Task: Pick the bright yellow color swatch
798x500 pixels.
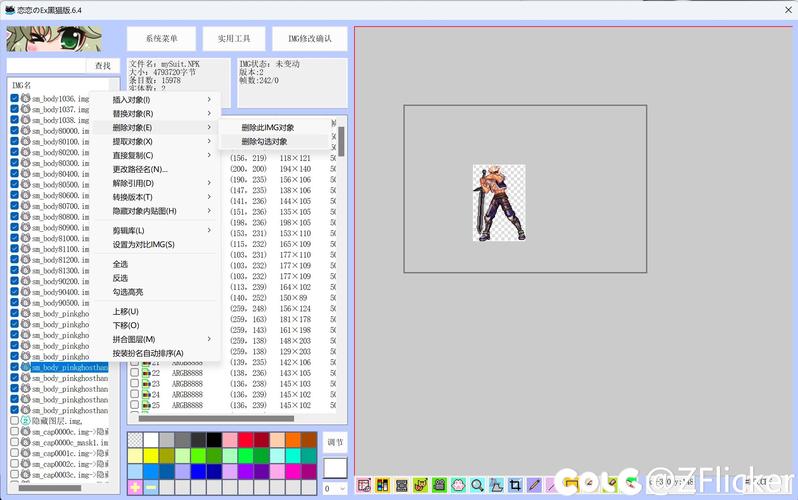Action: pos(151,456)
